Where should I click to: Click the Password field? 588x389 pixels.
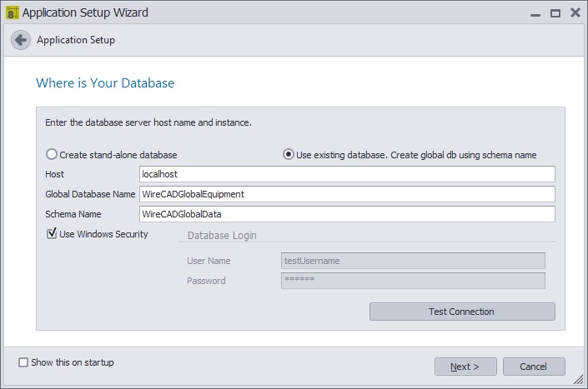[413, 281]
